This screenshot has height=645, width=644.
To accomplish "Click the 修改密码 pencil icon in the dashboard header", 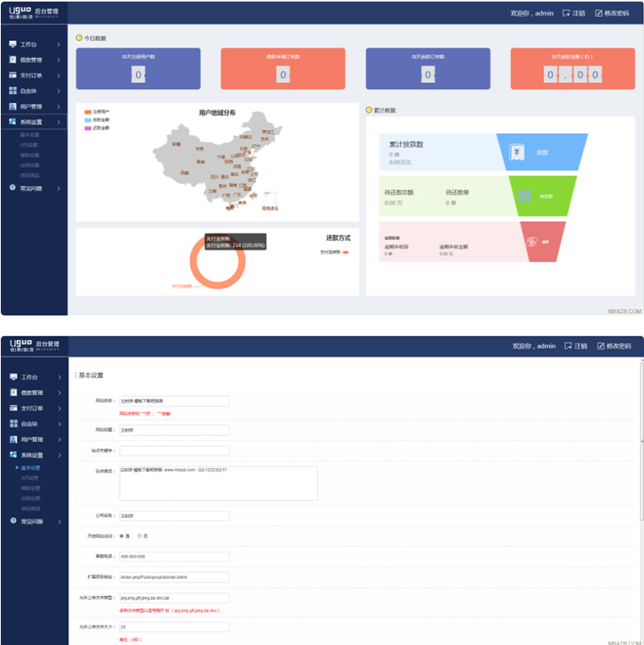I will coord(598,14).
